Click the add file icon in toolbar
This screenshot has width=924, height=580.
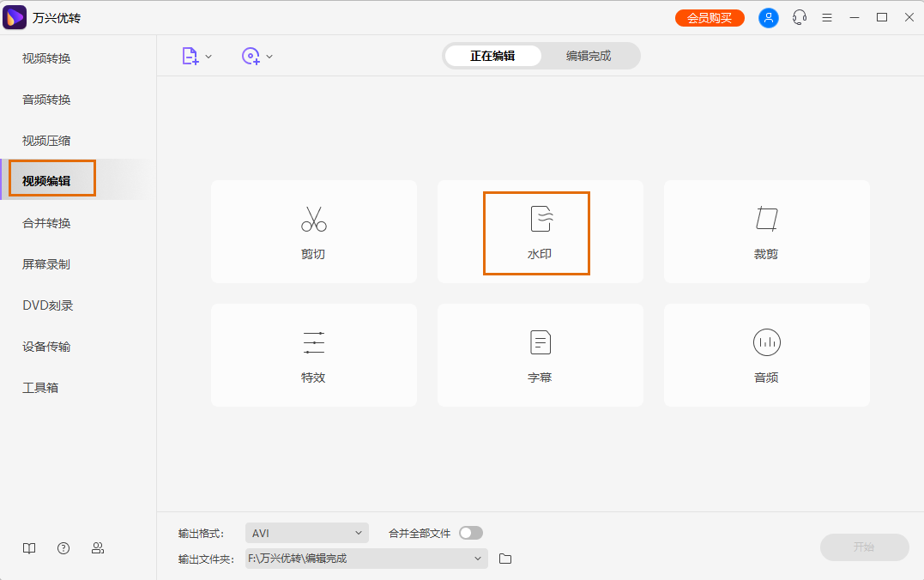click(190, 55)
